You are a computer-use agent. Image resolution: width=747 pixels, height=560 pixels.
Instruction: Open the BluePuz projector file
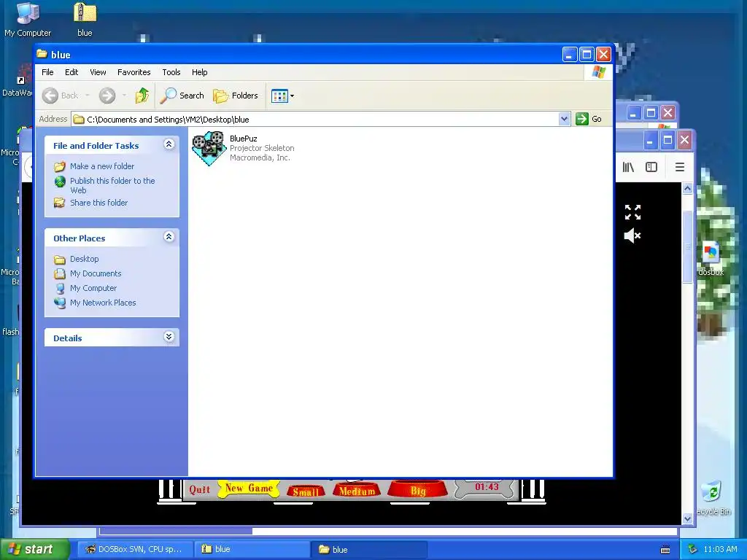click(209, 149)
